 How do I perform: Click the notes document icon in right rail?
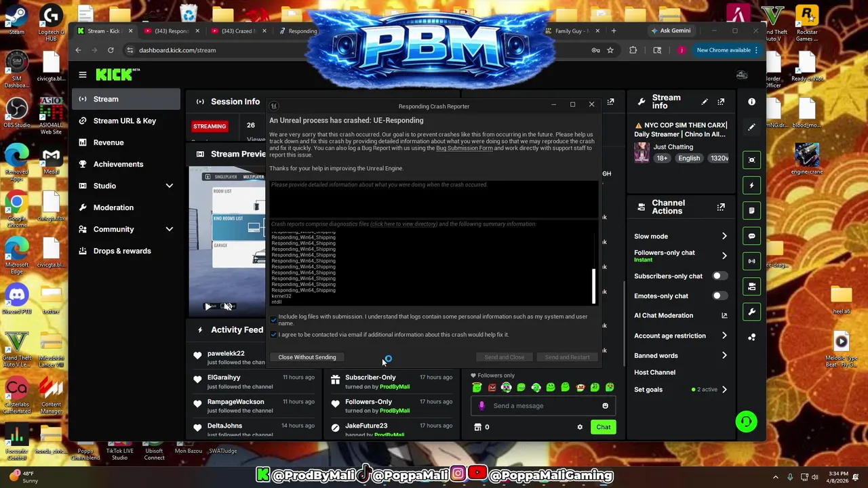pyautogui.click(x=751, y=211)
